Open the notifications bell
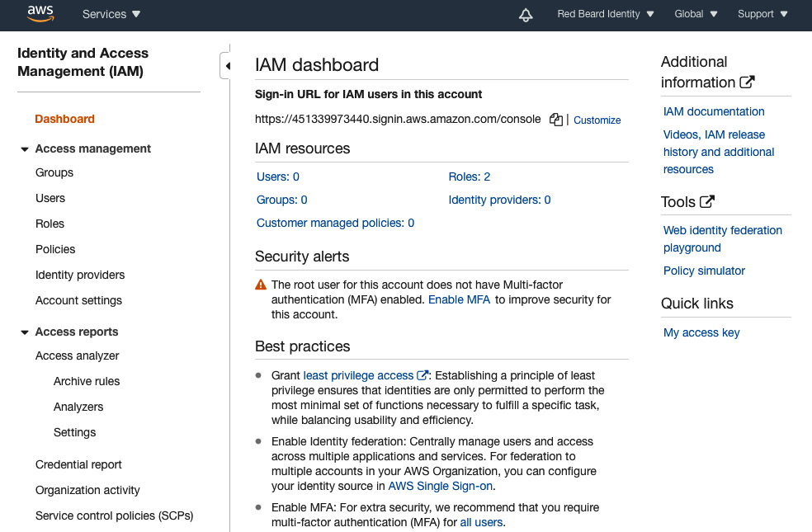This screenshot has width=812, height=532. pos(526,15)
